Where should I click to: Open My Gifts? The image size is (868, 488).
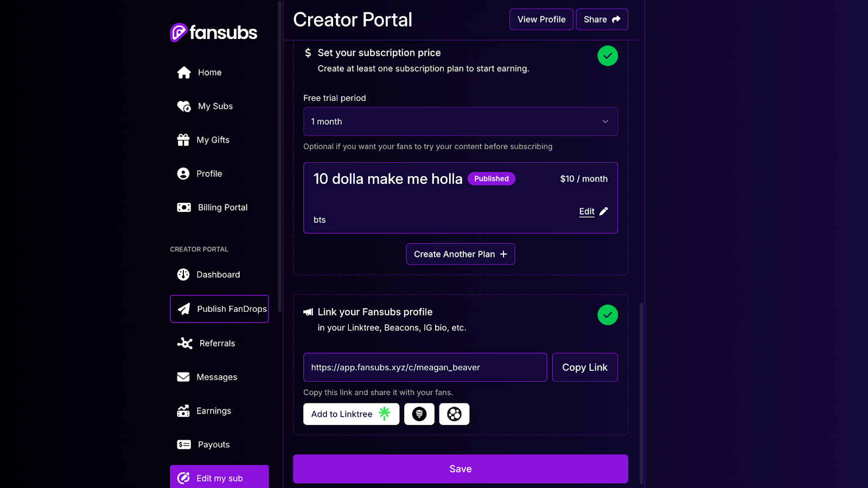212,139
